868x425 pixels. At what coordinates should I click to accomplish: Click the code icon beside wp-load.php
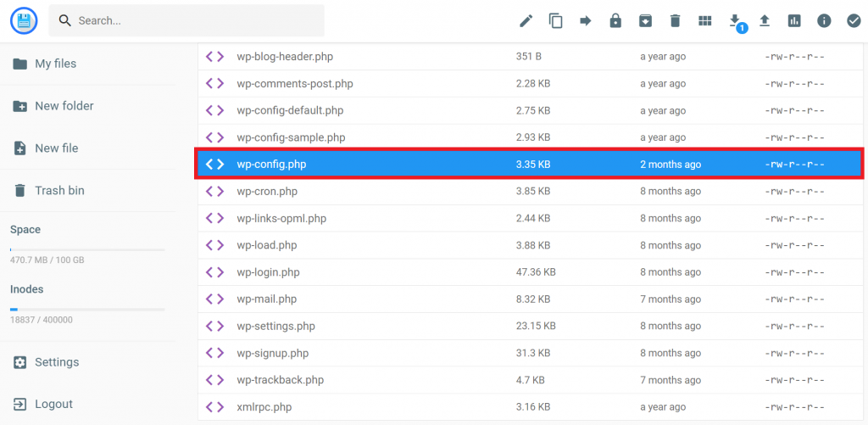214,245
